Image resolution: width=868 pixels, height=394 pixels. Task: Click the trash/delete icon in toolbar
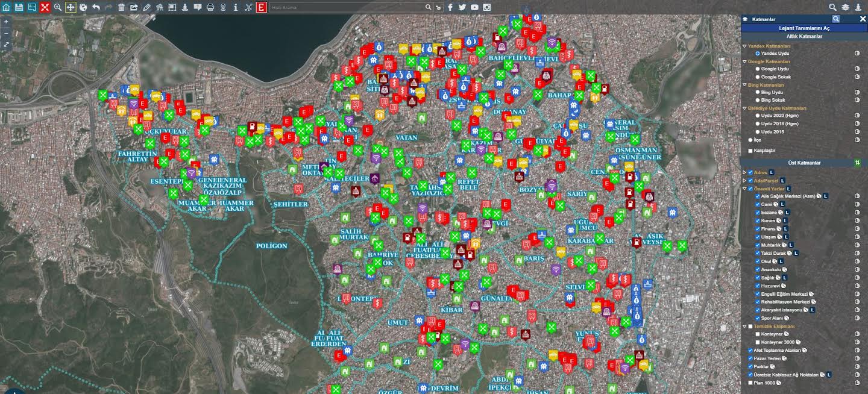coord(121,7)
